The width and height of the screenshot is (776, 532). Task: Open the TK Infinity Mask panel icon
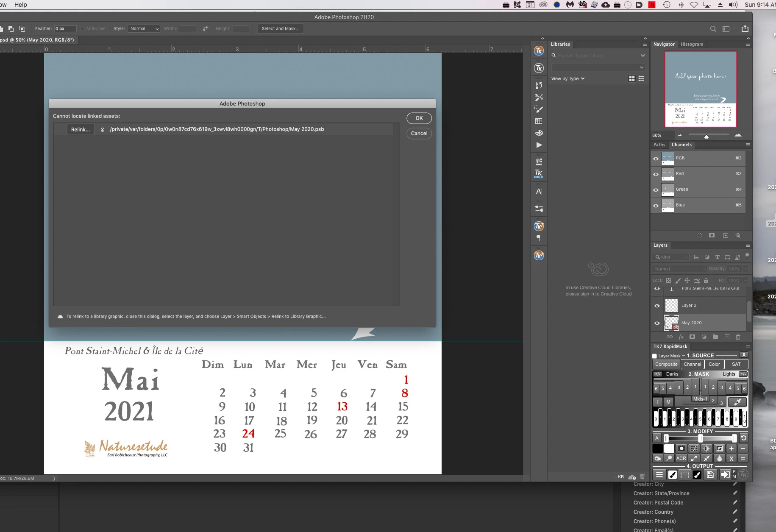(x=539, y=174)
